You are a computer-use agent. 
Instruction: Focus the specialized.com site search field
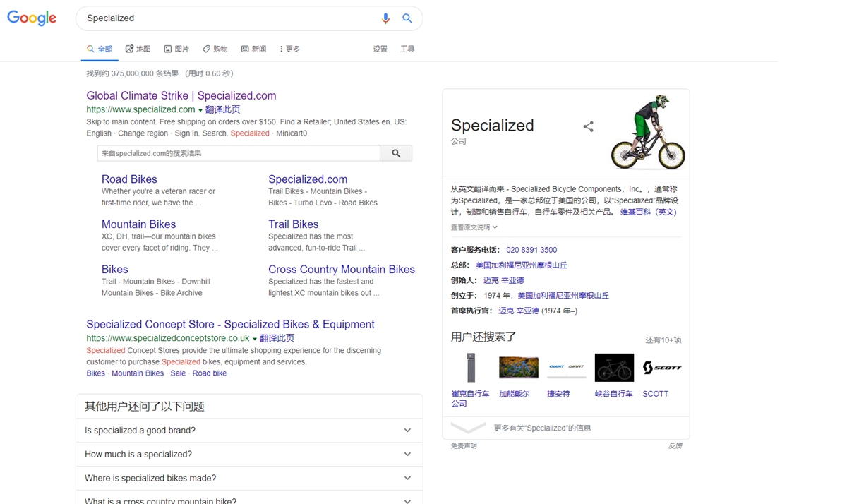[x=239, y=153]
